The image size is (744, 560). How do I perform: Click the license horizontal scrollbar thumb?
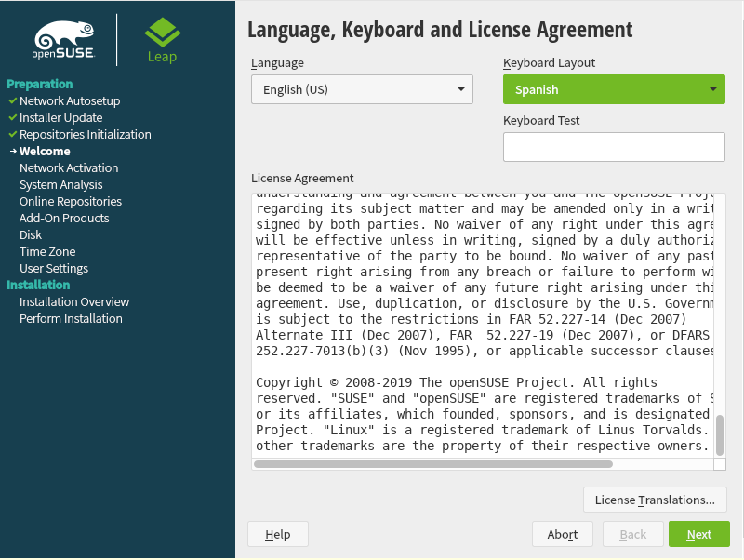click(x=433, y=464)
